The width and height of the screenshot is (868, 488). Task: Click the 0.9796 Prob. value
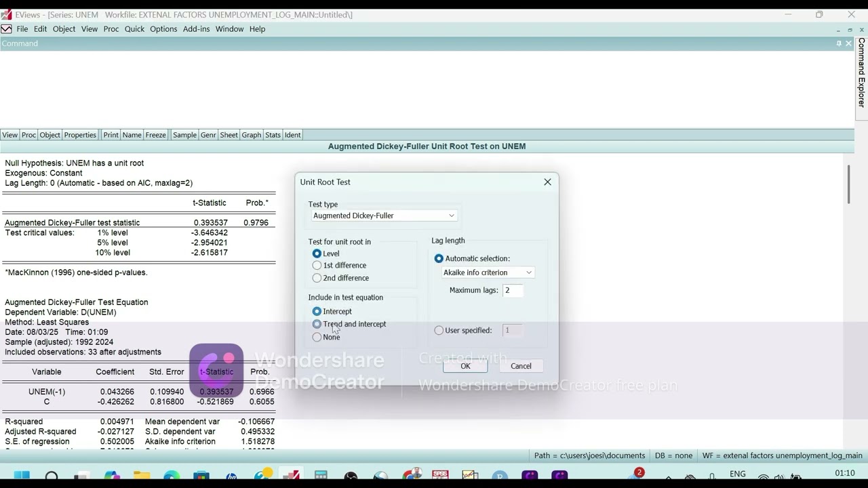pos(256,222)
